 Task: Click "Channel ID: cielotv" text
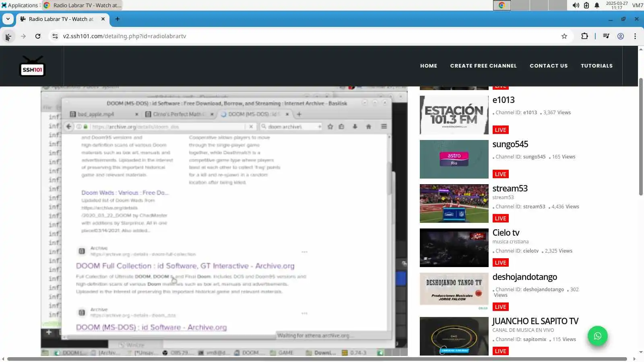pyautogui.click(x=517, y=251)
